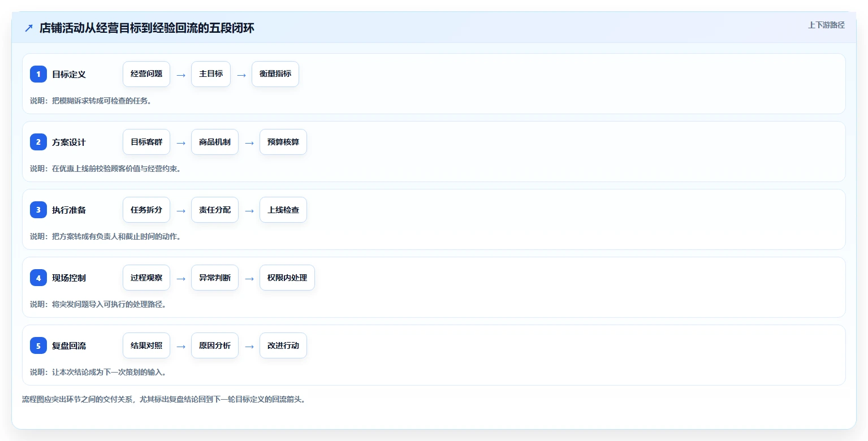The height and width of the screenshot is (441, 868).
Task: Click step badge 5 for 复盘回流
Action: (x=38, y=345)
